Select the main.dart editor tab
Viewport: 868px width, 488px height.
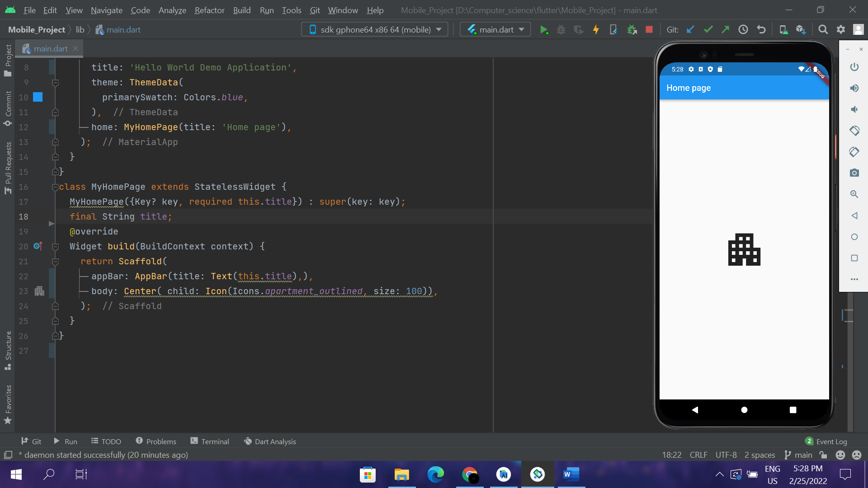[50, 49]
